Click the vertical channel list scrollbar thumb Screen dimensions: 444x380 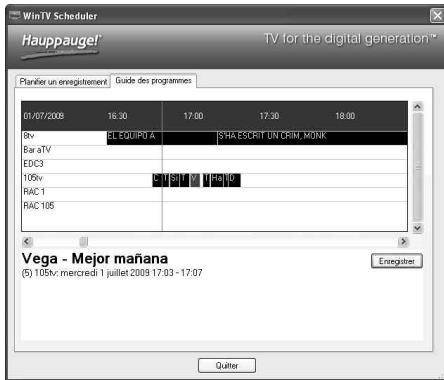coord(418,167)
